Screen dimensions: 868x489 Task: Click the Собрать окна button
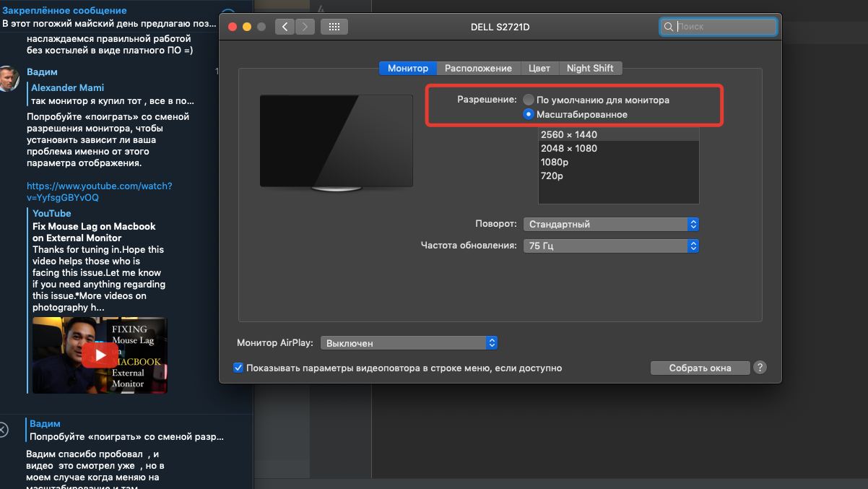point(700,368)
